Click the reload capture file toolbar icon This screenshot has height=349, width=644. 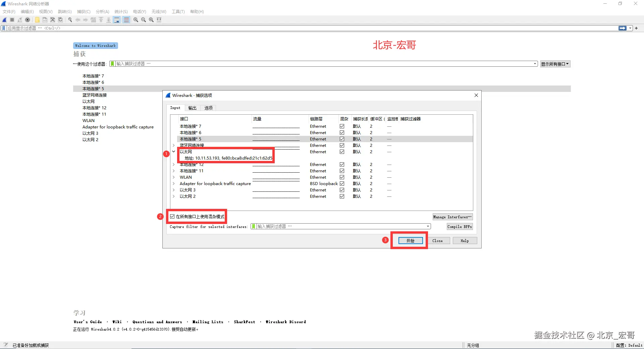pyautogui.click(x=60, y=20)
